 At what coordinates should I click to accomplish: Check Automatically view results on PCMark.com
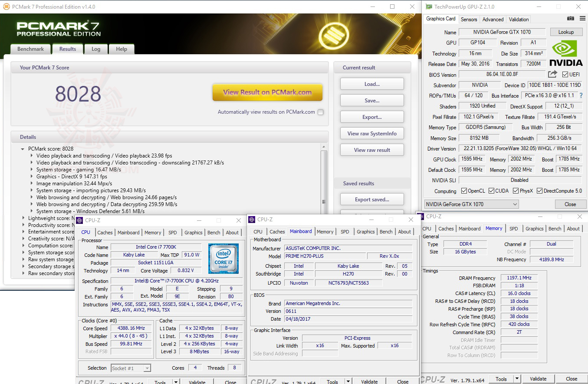coord(320,112)
